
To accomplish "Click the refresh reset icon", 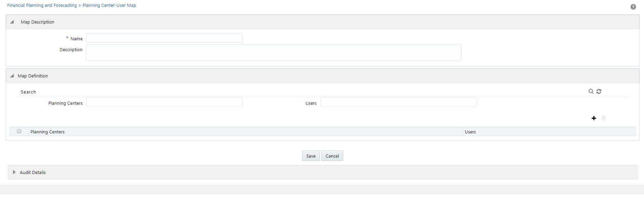I will pos(599,91).
